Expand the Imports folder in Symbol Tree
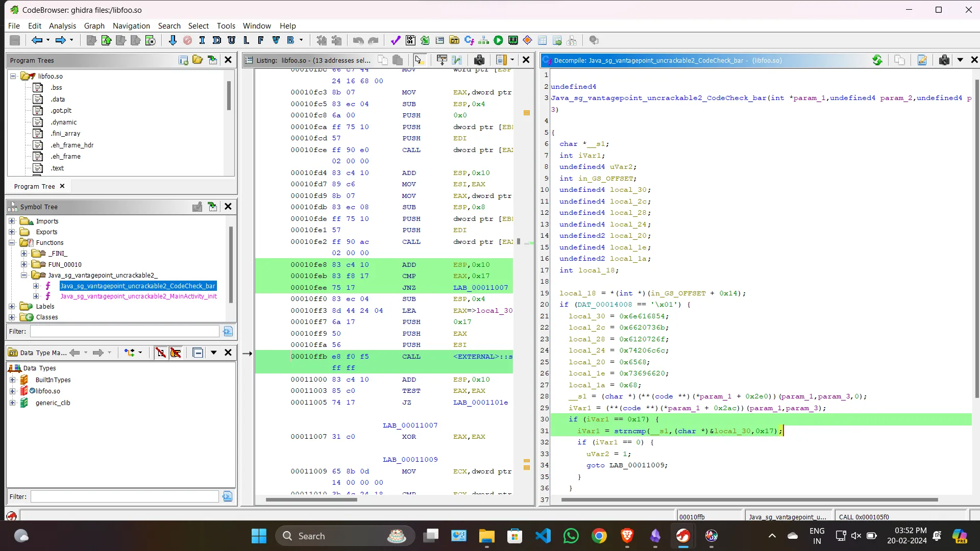Image resolution: width=980 pixels, height=551 pixels. pyautogui.click(x=12, y=221)
